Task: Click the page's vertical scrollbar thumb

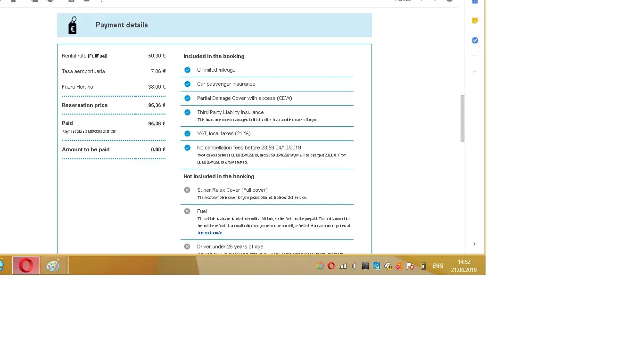Action: point(462,118)
